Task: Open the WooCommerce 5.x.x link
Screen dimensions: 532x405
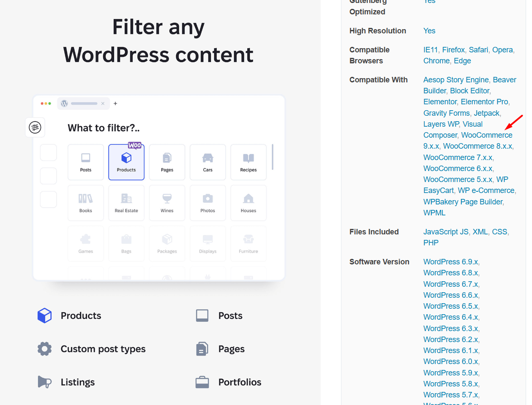Action: tap(458, 179)
